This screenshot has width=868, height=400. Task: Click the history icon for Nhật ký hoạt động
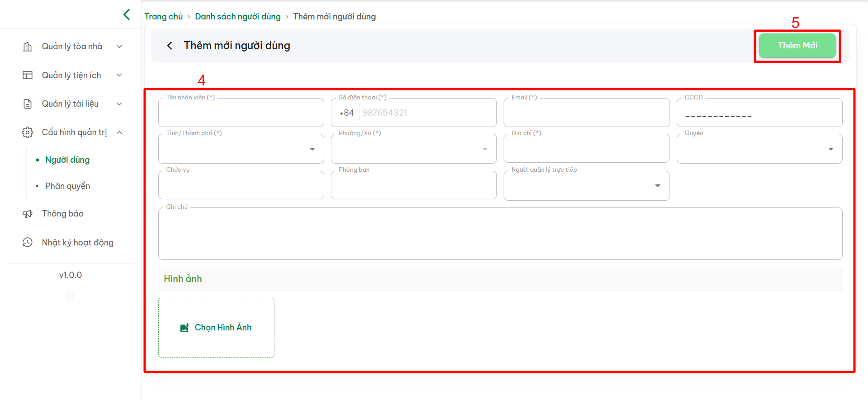(x=28, y=243)
